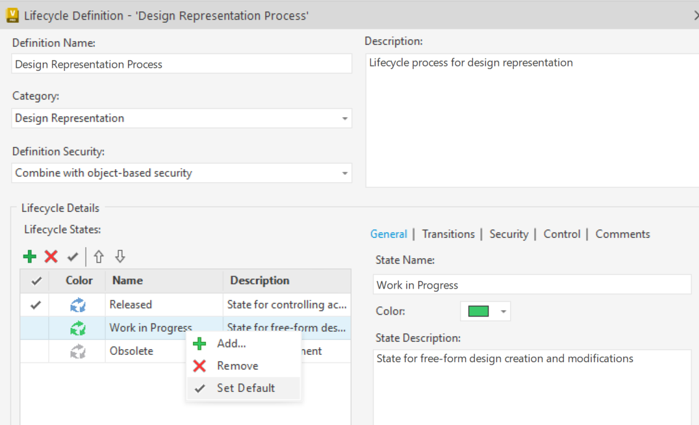Click the green color swatch

(478, 311)
